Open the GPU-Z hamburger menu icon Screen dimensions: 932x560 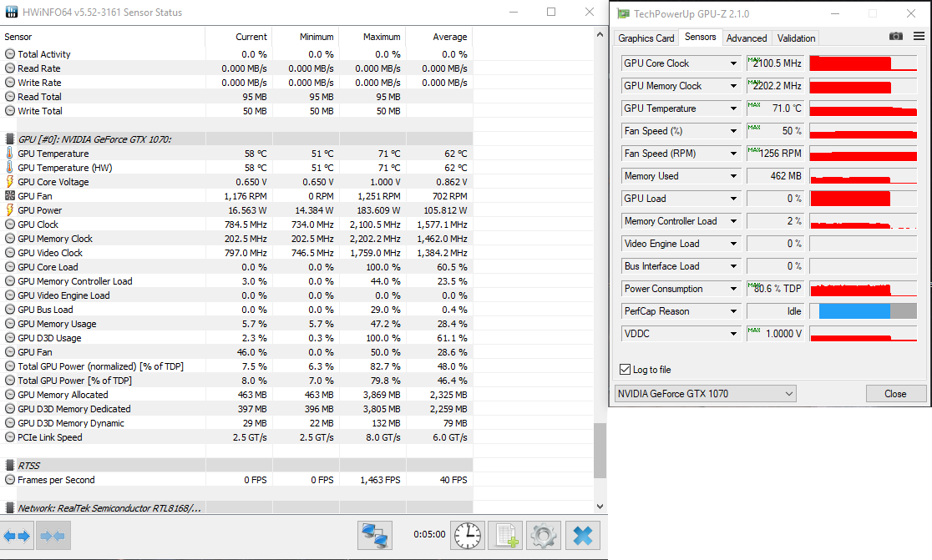point(919,36)
